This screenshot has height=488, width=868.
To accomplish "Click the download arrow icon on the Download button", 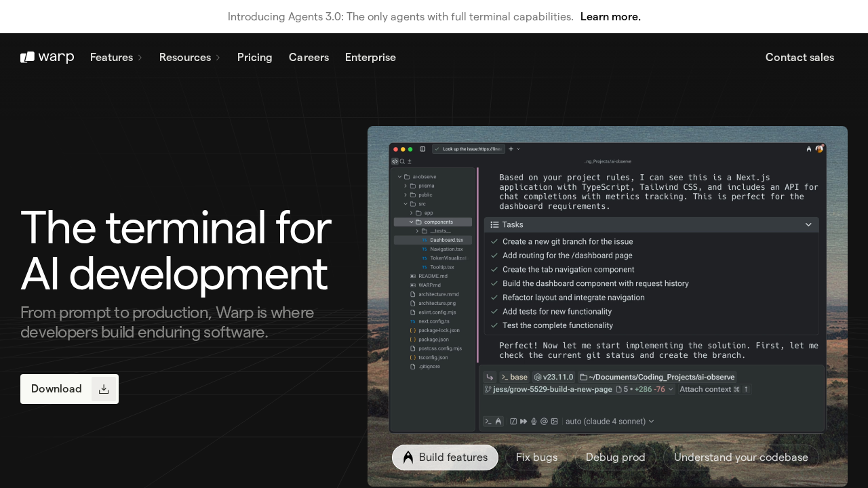I will click(104, 389).
